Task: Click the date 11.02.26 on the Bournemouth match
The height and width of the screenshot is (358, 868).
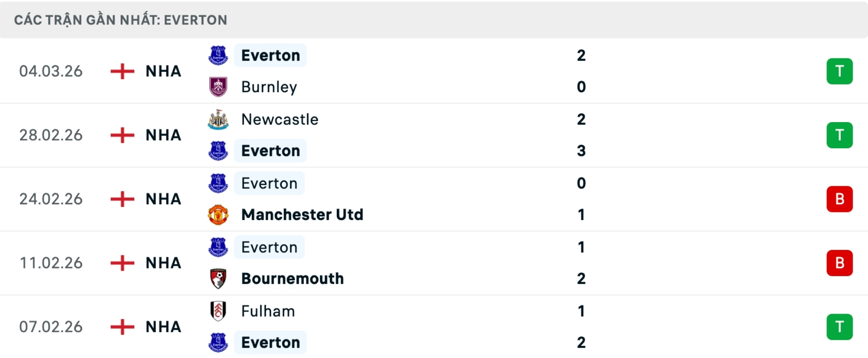Action: 51,263
